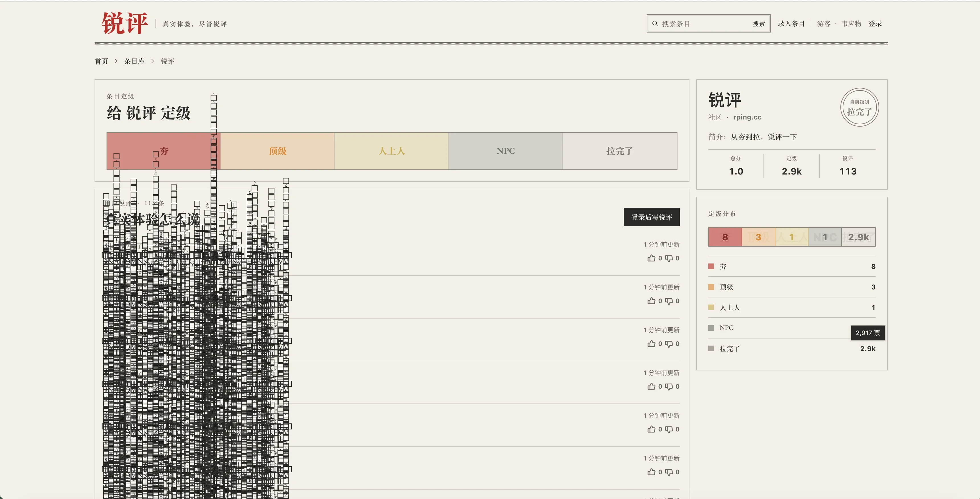This screenshot has height=499, width=980.
Task: Select the 拉完了 tier in the rating bar
Action: (x=620, y=151)
